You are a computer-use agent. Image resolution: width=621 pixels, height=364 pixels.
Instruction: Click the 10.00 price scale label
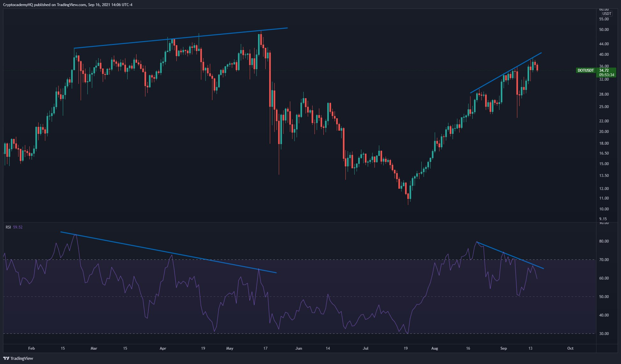click(604, 209)
